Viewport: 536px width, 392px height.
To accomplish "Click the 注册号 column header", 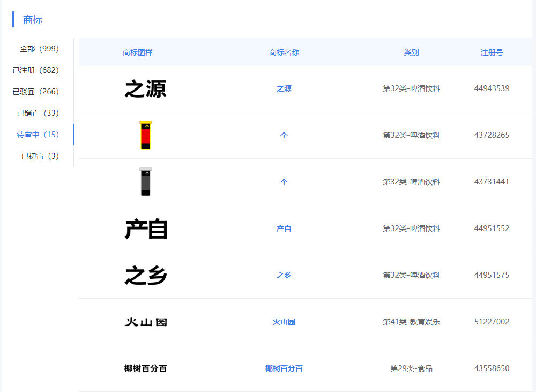I will click(492, 53).
